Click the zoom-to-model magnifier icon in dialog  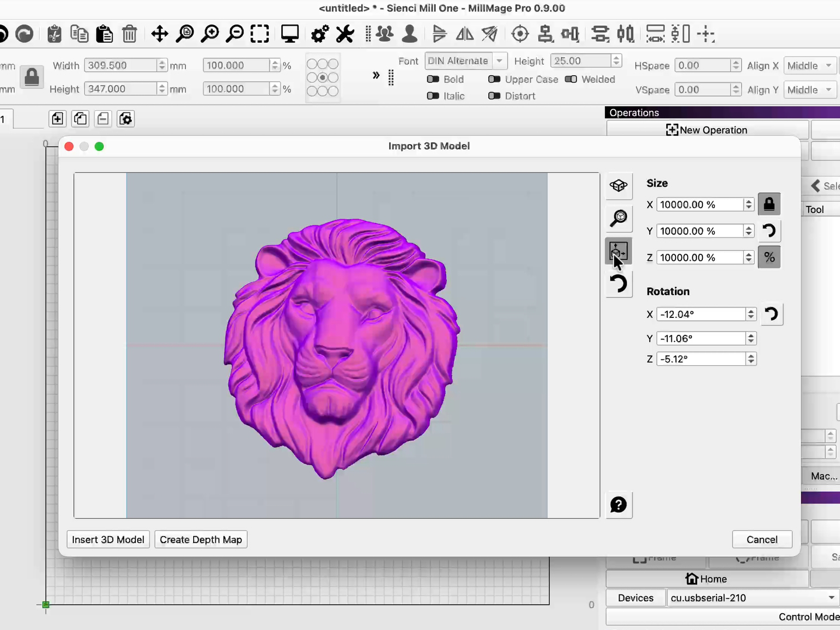tap(619, 219)
